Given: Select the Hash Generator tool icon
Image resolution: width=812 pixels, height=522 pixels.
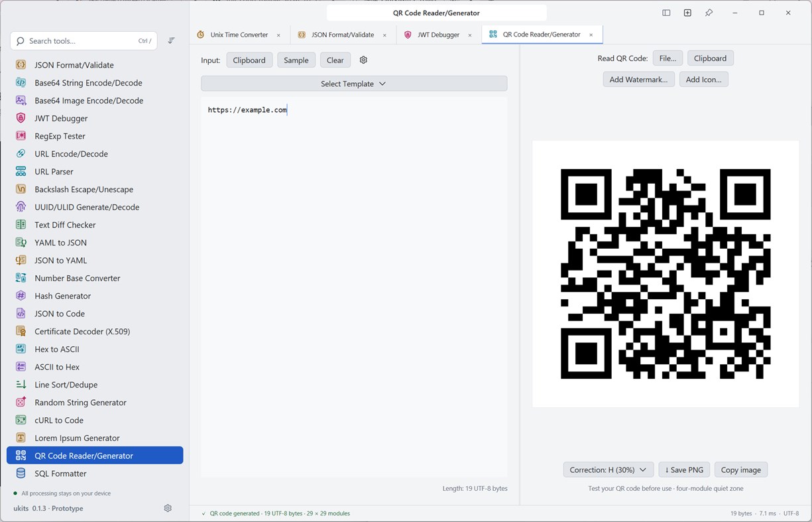Looking at the screenshot, I should (x=21, y=296).
